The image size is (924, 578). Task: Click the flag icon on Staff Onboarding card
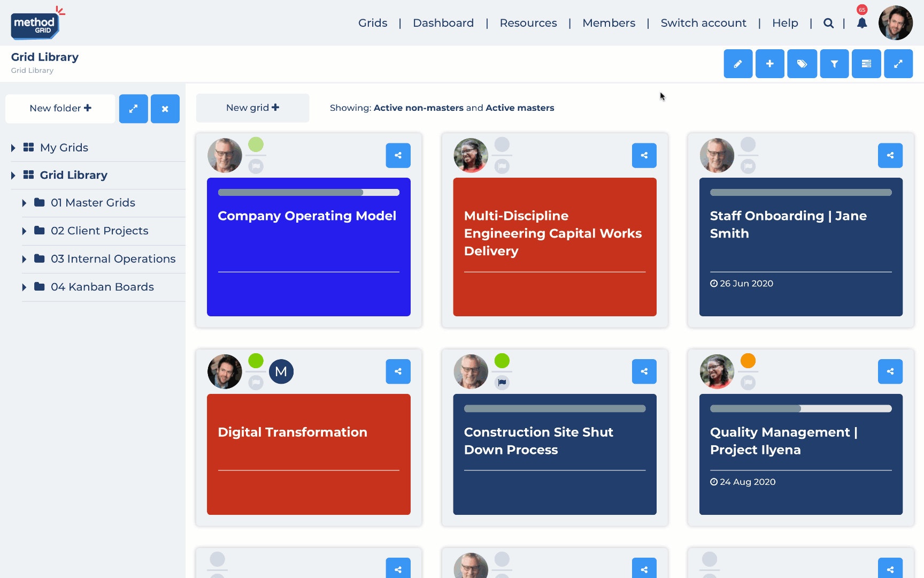748,166
